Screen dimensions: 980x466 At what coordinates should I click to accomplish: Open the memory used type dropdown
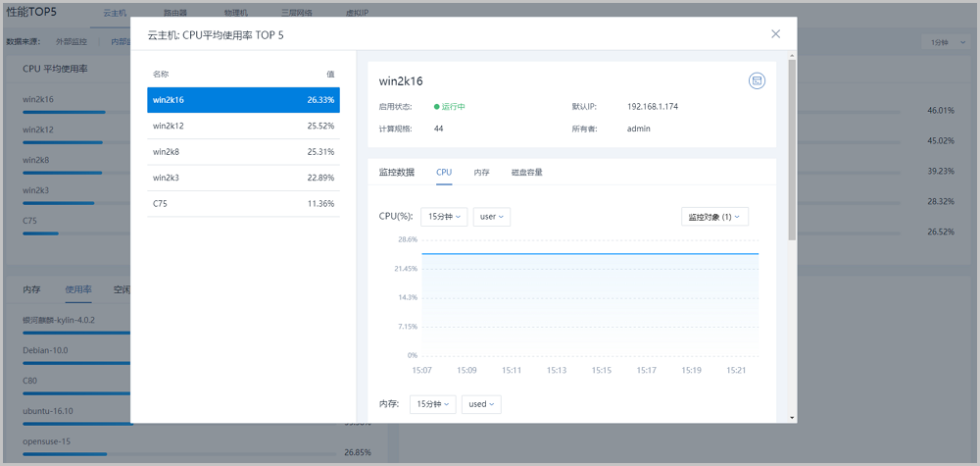click(x=480, y=404)
